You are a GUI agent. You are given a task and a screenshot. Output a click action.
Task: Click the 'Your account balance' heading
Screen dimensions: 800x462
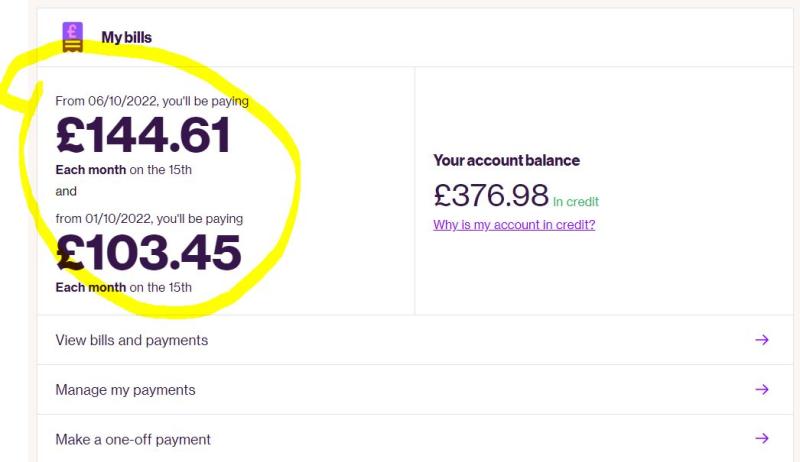tap(507, 161)
